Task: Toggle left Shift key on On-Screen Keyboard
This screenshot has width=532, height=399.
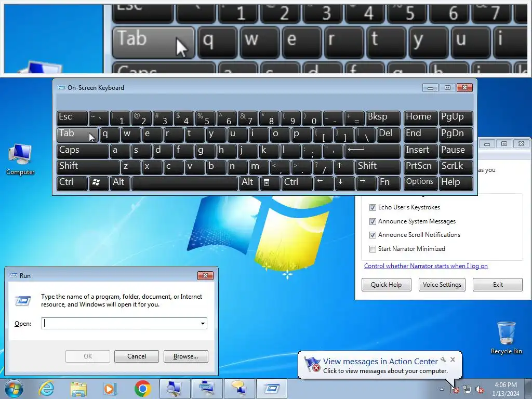Action: [88, 167]
